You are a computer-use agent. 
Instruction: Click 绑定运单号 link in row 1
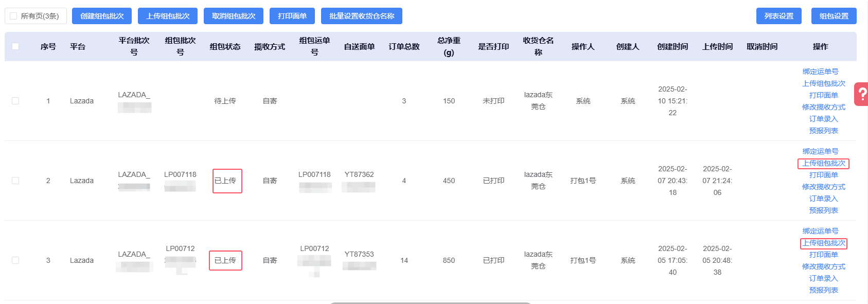coord(821,71)
